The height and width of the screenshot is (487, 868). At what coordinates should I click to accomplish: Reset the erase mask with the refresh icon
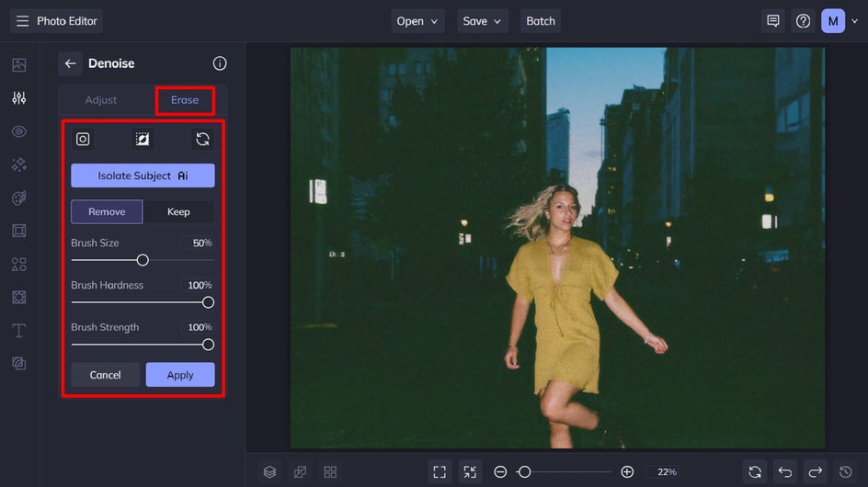[x=202, y=139]
